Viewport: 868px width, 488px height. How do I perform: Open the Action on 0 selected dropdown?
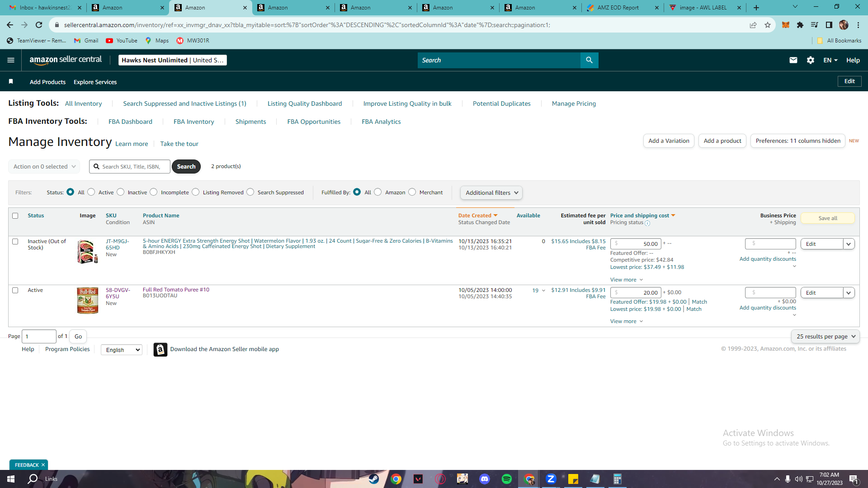click(44, 166)
